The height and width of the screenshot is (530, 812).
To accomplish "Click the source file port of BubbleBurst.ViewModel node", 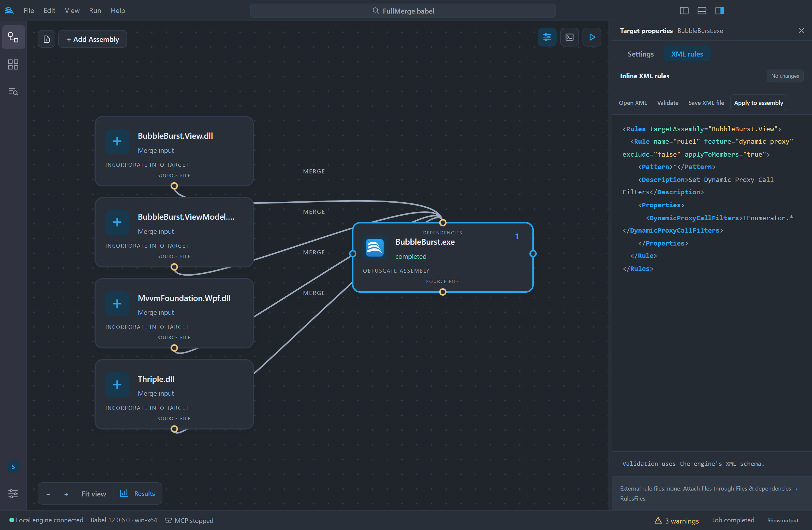I will click(174, 267).
